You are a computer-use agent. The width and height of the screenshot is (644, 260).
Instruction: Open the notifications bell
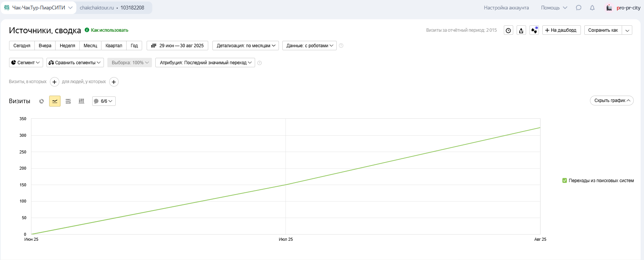(592, 8)
